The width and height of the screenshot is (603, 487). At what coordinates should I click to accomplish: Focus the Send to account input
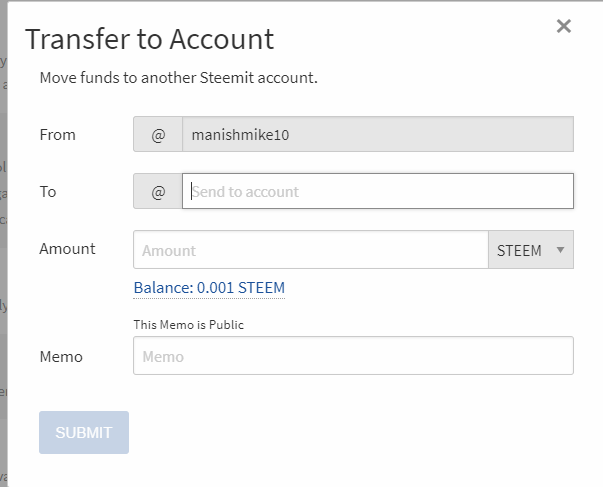378,191
